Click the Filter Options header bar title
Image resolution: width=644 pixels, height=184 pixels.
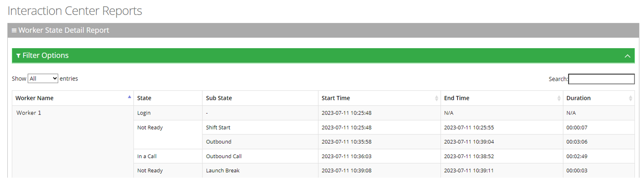tap(45, 55)
